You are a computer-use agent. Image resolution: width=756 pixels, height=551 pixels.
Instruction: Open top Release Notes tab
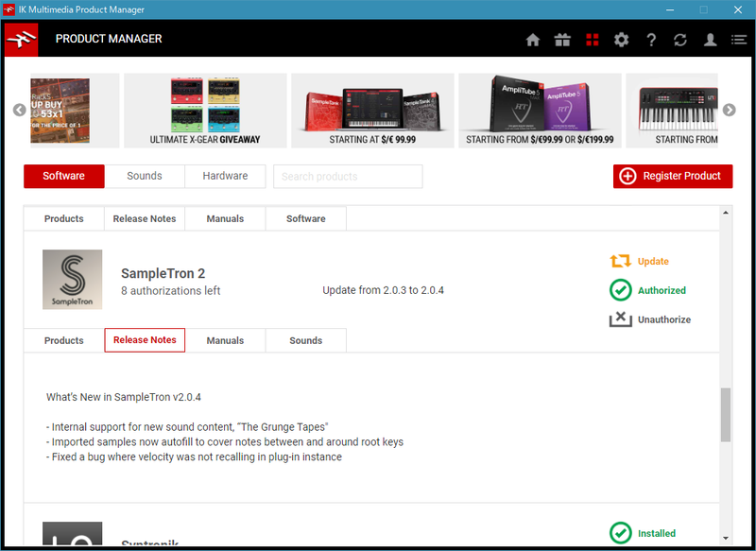pyautogui.click(x=145, y=218)
